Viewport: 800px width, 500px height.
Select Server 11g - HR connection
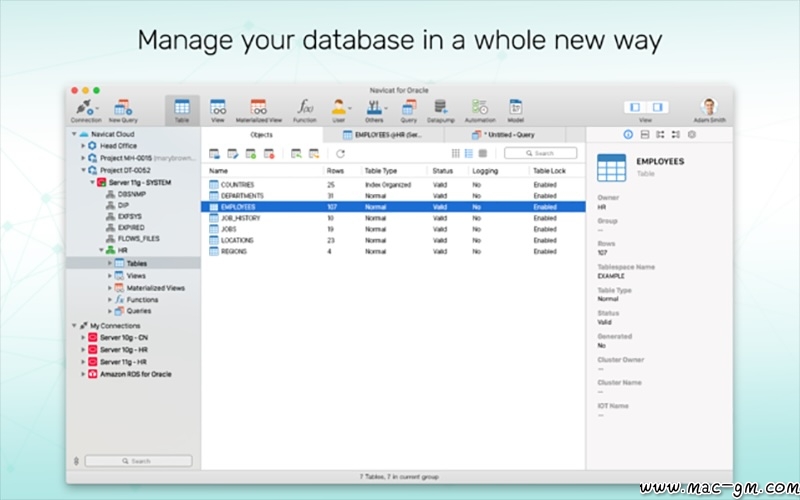click(x=117, y=362)
